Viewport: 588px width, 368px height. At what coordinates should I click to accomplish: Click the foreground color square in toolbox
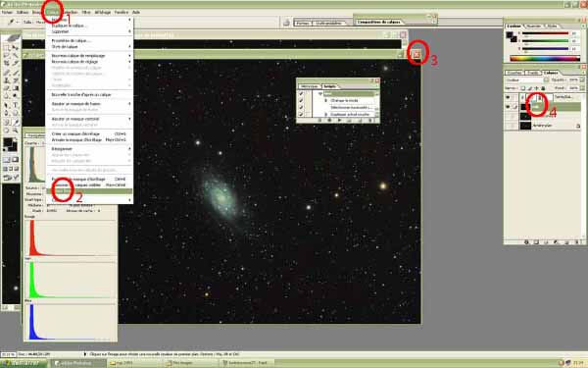point(8,142)
